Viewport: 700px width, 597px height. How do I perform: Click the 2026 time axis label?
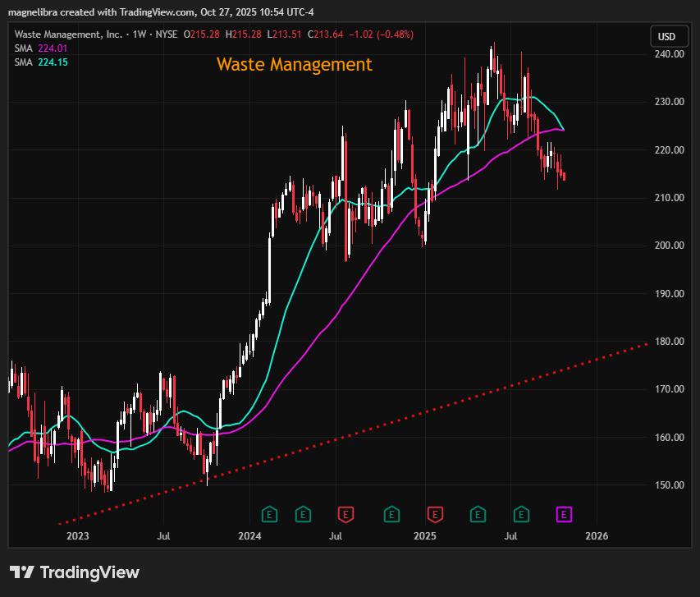click(x=597, y=535)
